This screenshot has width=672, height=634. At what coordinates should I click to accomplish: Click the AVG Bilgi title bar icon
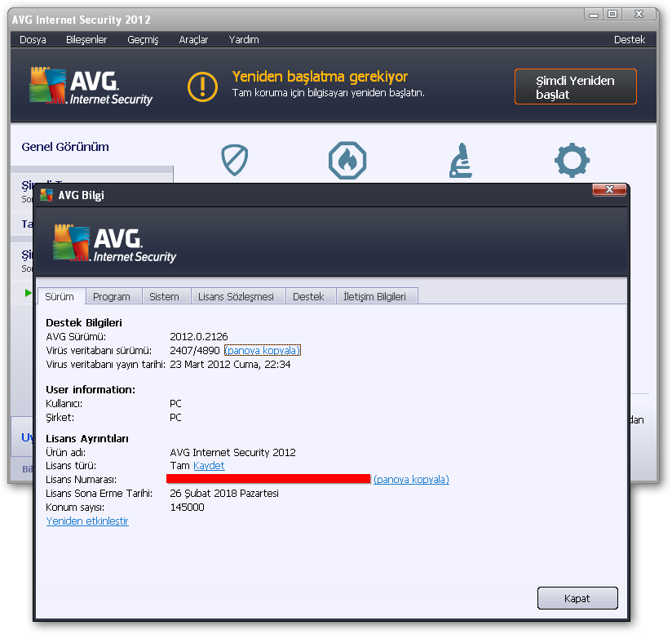coord(46,195)
